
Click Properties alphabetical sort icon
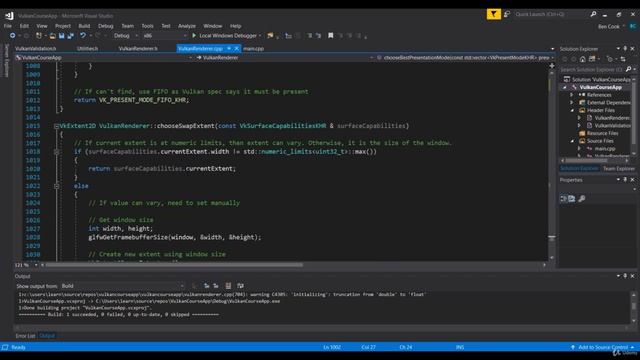click(572, 199)
